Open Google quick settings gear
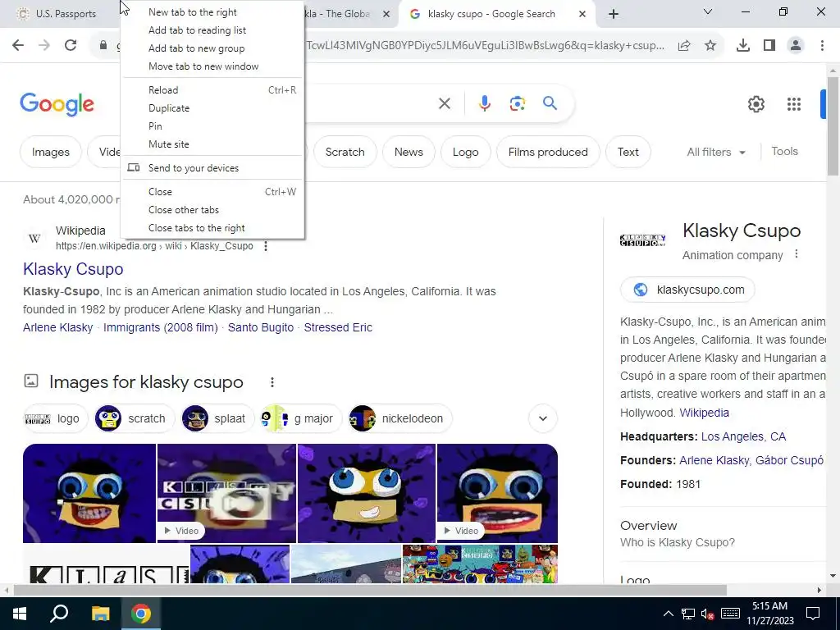Viewport: 840px width, 630px height. tap(756, 104)
